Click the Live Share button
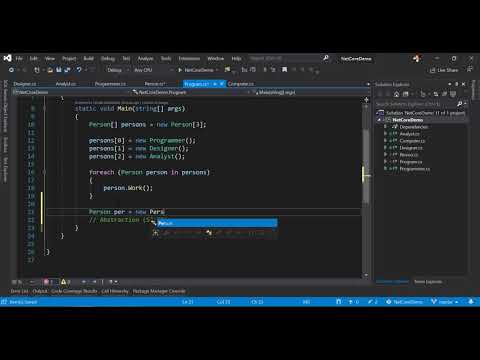Screen dimensions: 480x360 tap(444, 70)
